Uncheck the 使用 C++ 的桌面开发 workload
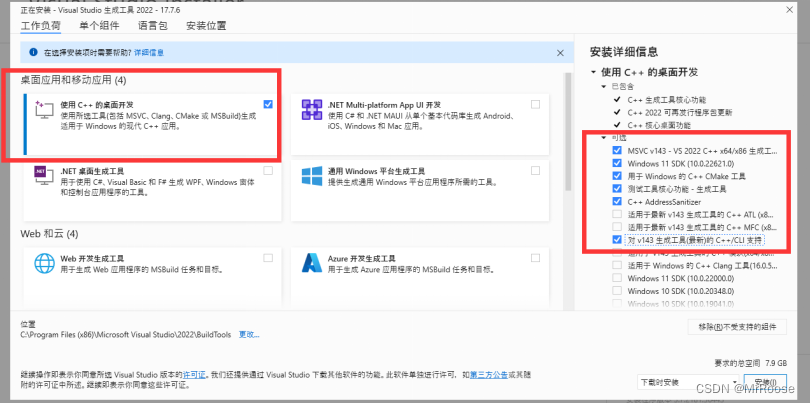Screen dimensions: 810x403 click(268, 104)
